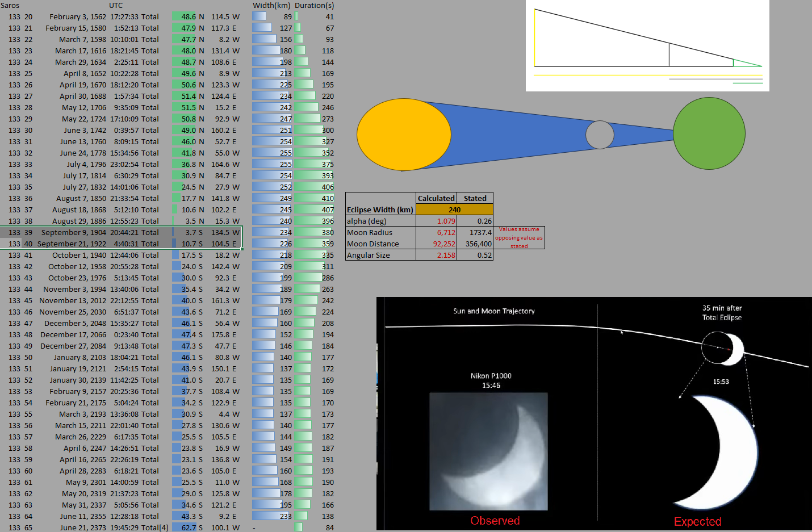This screenshot has width=812, height=532.
Task: Click the "UTC" column header cell
Action: [x=116, y=5]
